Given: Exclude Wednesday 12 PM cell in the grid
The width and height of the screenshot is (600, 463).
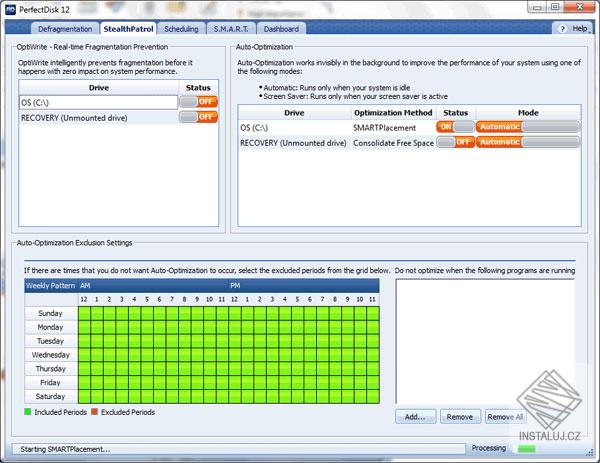Looking at the screenshot, I should click(235, 355).
